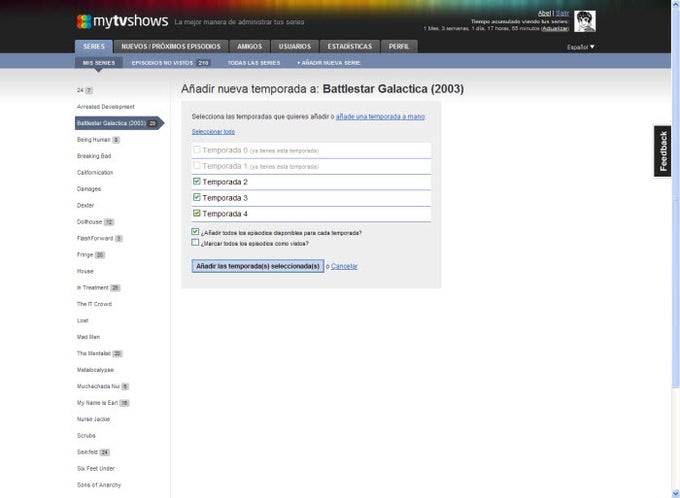
Task: Select Arrested Development in series list
Action: click(105, 107)
